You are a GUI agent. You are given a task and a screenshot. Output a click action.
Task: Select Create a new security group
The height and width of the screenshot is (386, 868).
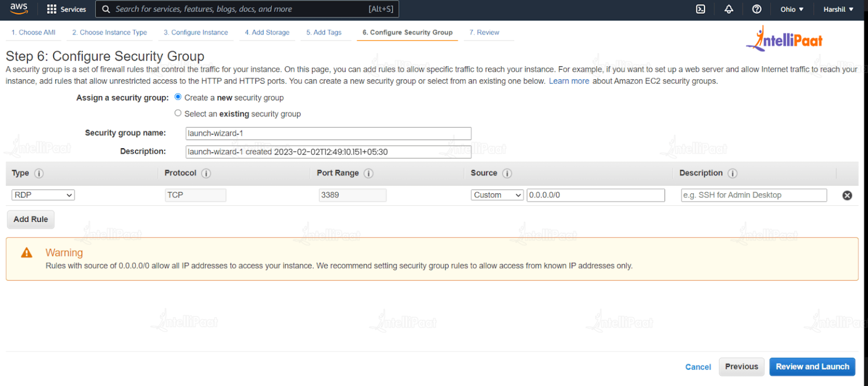coord(177,97)
